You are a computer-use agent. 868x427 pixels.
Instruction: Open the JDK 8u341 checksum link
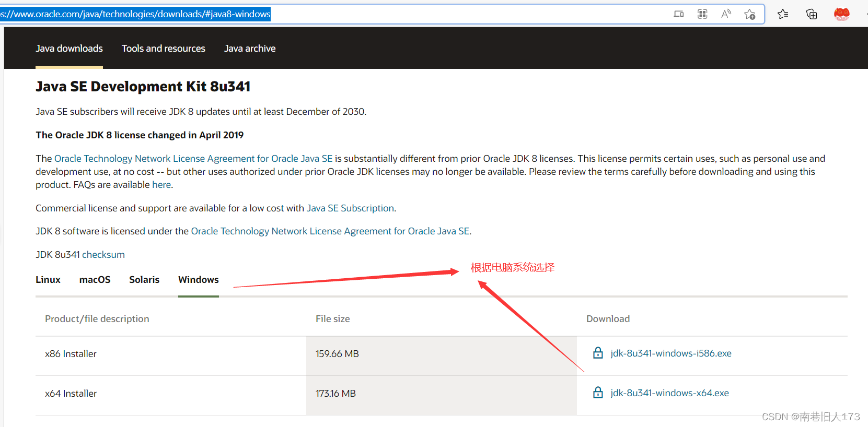(x=103, y=255)
